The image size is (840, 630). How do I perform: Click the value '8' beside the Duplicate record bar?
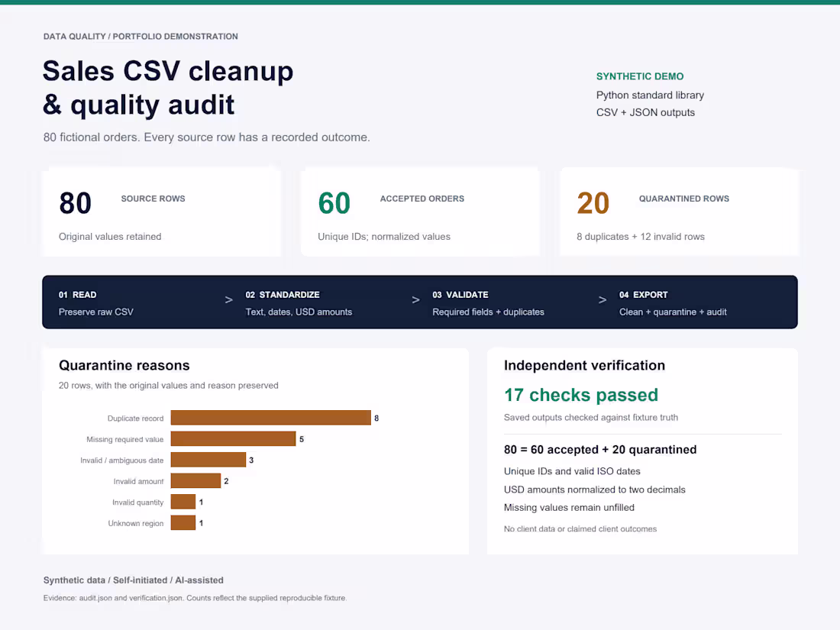coord(376,418)
